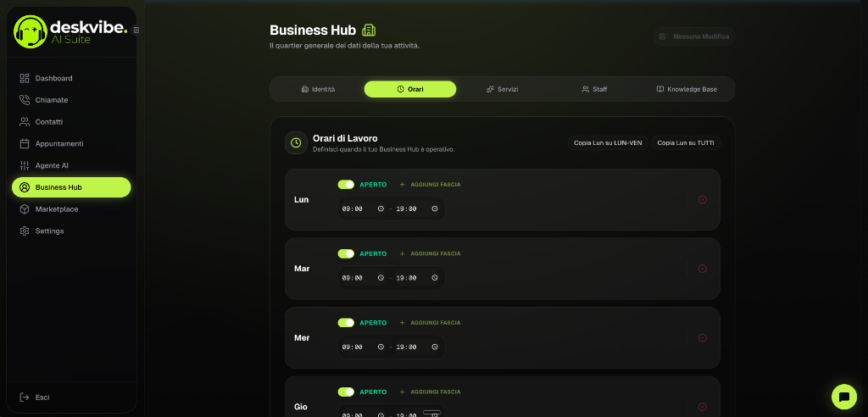Click the round check icon in Mer row

pyautogui.click(x=703, y=338)
